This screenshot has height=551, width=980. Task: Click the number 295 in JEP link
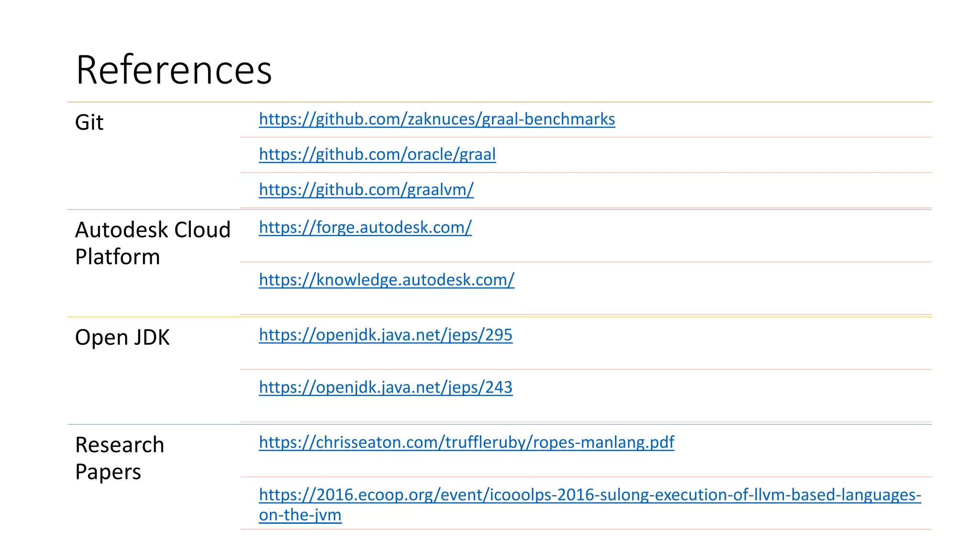click(x=499, y=335)
